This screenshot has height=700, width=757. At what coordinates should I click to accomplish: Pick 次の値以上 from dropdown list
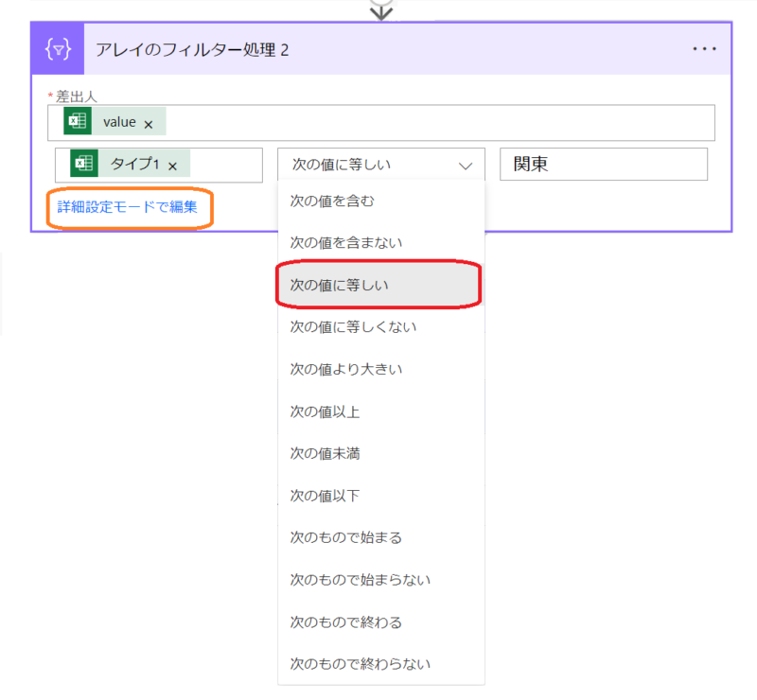pos(325,411)
